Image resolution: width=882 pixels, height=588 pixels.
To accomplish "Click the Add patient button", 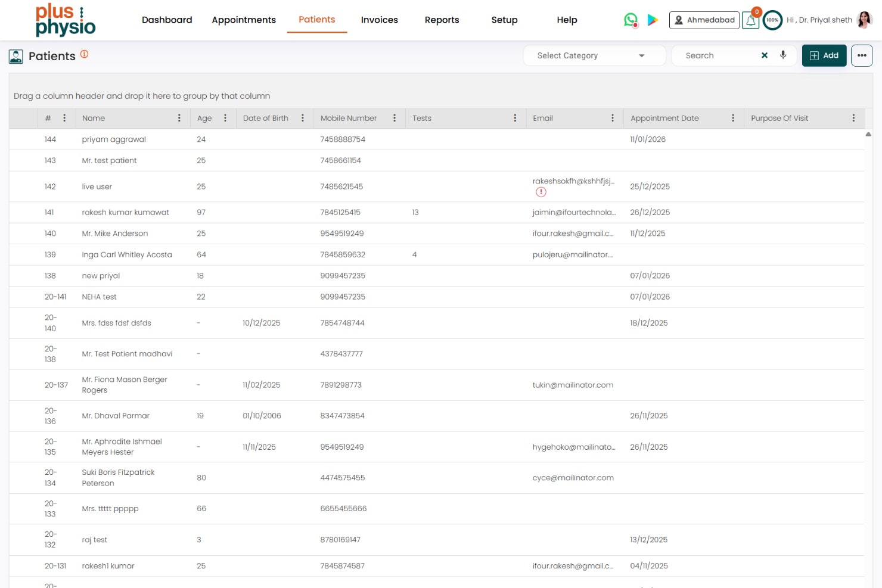I will pos(824,55).
